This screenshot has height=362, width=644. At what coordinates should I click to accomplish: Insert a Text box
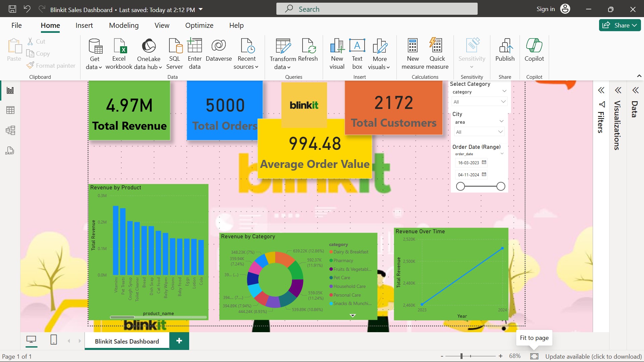(x=357, y=54)
